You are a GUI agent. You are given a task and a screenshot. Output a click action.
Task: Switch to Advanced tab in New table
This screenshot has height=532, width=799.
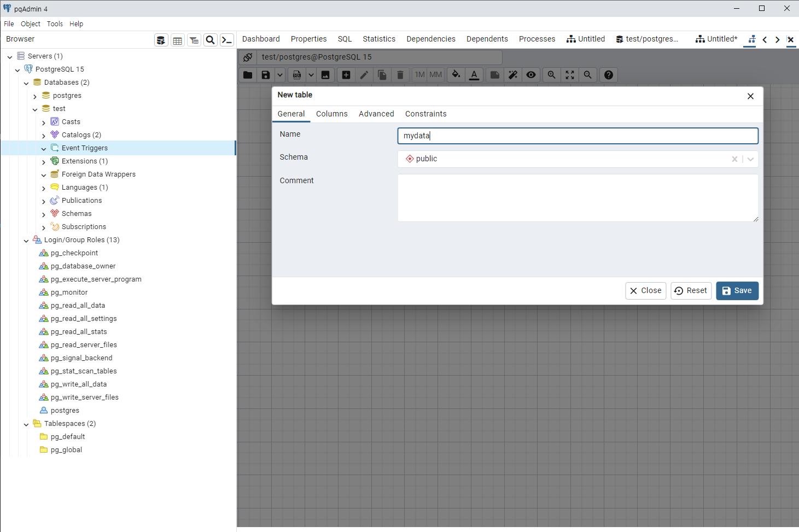(x=376, y=114)
